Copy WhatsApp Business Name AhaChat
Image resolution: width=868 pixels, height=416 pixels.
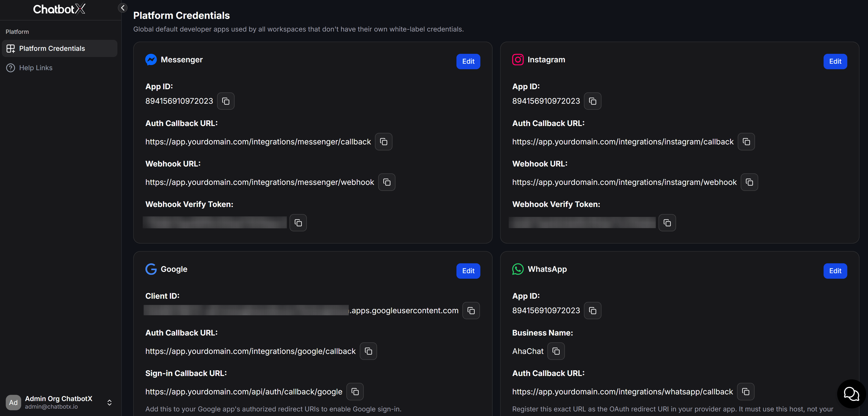(x=556, y=351)
